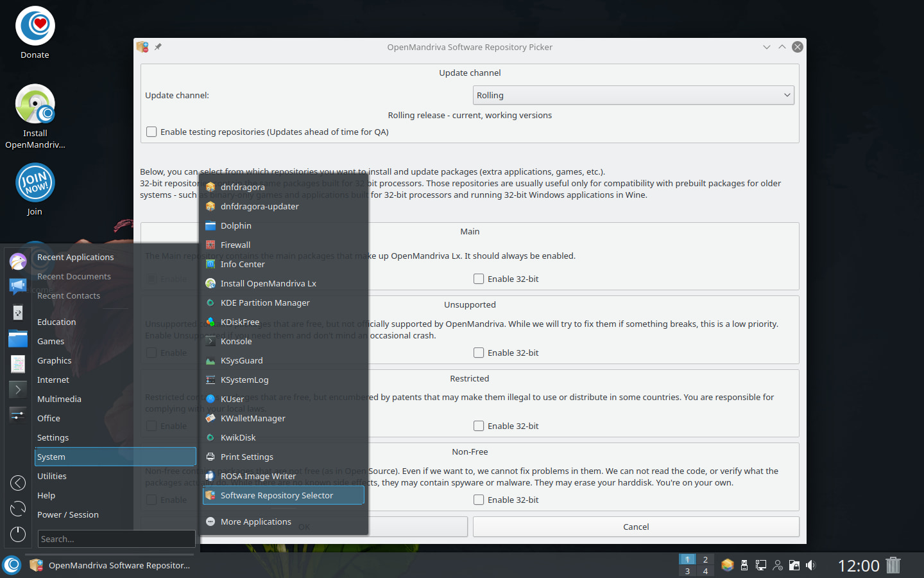Open Recent Contacts in launcher
This screenshot has height=578, width=924.
(116, 295)
